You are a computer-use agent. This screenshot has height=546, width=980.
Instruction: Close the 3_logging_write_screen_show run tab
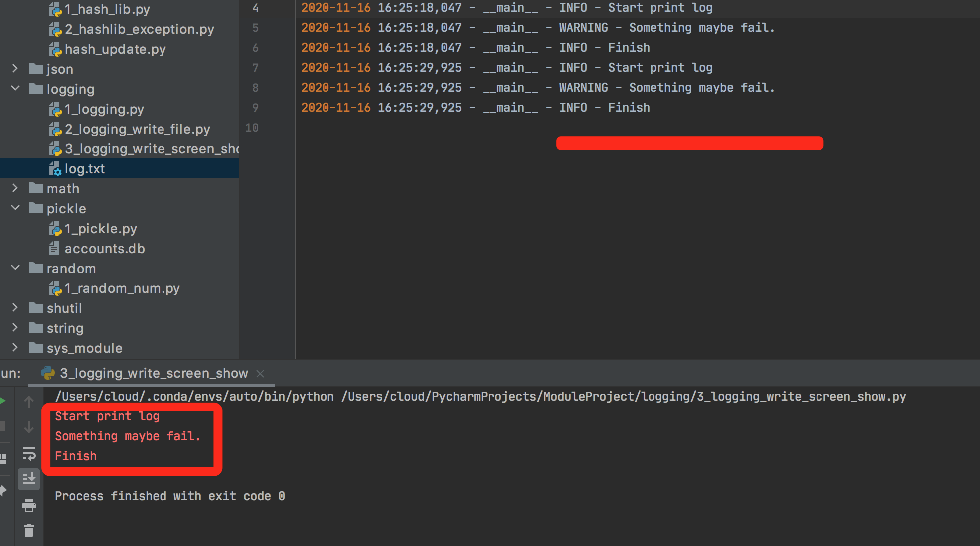point(260,373)
